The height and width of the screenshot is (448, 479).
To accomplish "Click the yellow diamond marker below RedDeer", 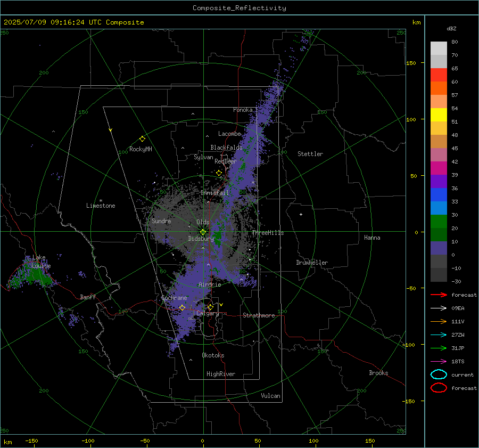I will 219,173.
